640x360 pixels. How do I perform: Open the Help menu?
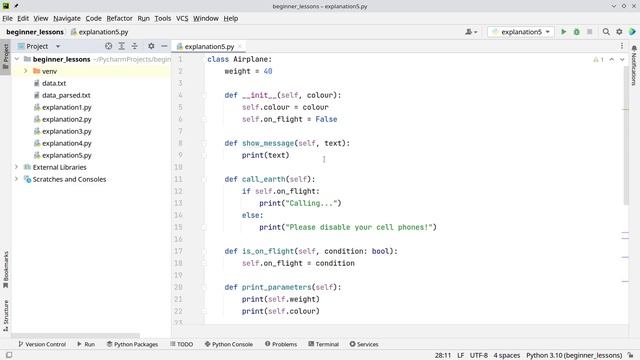pyautogui.click(x=231, y=18)
